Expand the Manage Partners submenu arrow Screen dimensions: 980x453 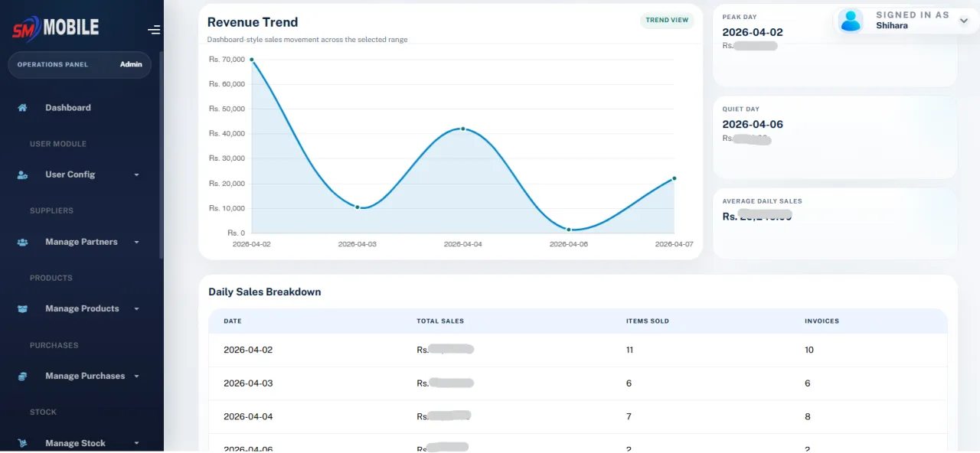click(137, 243)
